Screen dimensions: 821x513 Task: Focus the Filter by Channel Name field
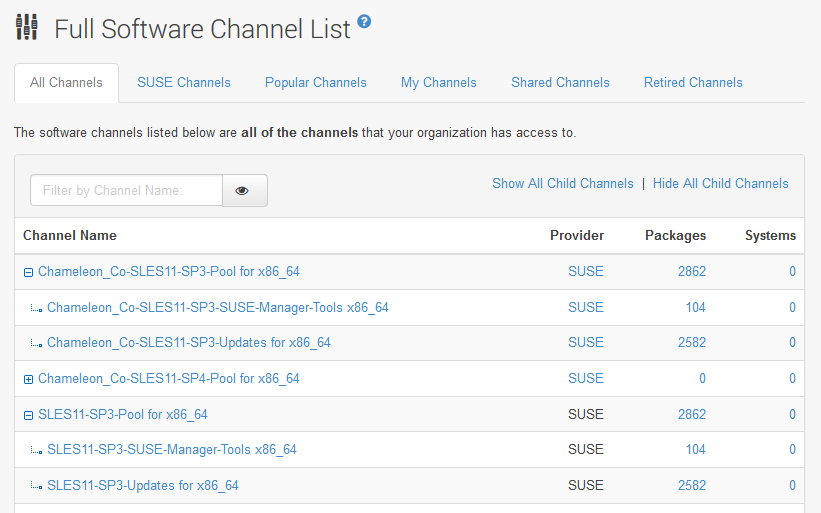click(x=126, y=191)
